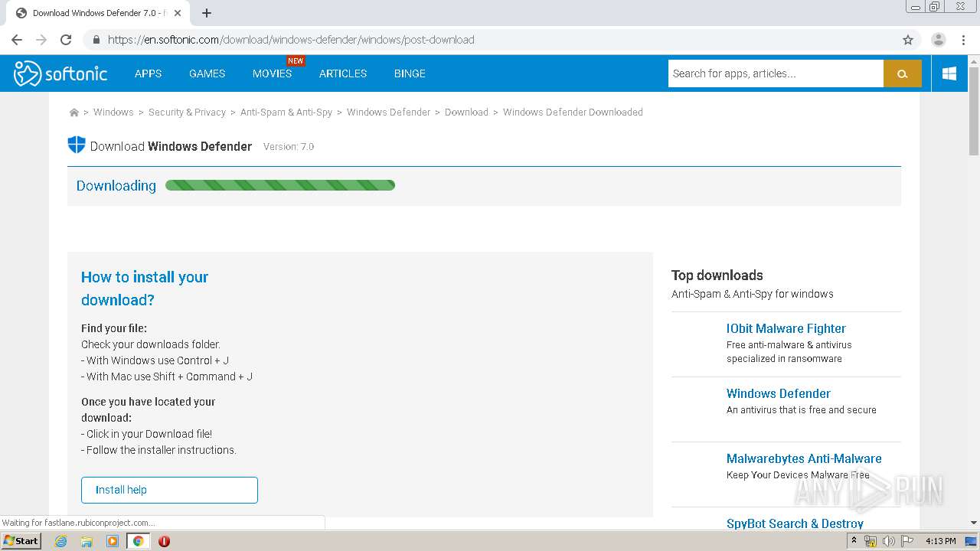Open File Explorer folder in taskbar
The width and height of the screenshot is (980, 551).
[x=87, y=541]
